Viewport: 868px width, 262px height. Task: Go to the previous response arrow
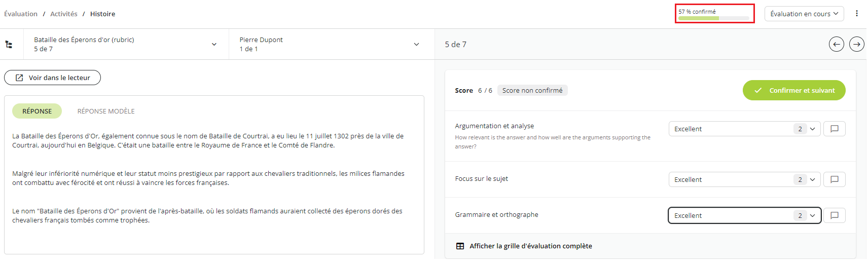(837, 44)
